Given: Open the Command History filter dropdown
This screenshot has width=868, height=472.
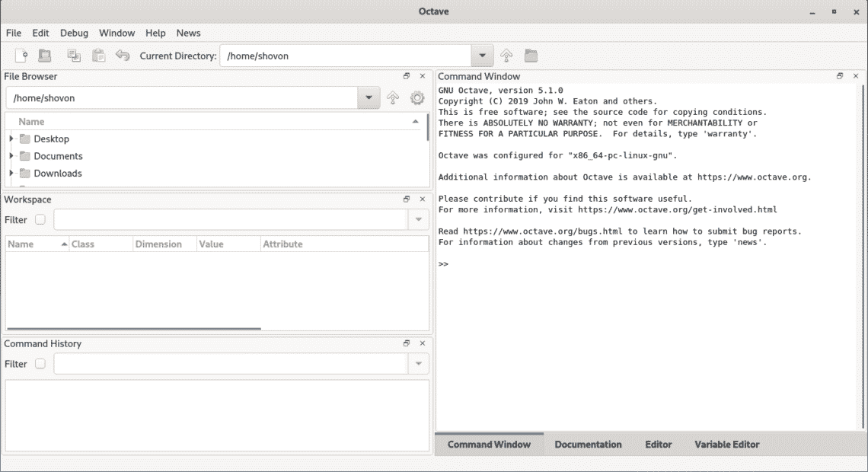Looking at the screenshot, I should tap(419, 364).
